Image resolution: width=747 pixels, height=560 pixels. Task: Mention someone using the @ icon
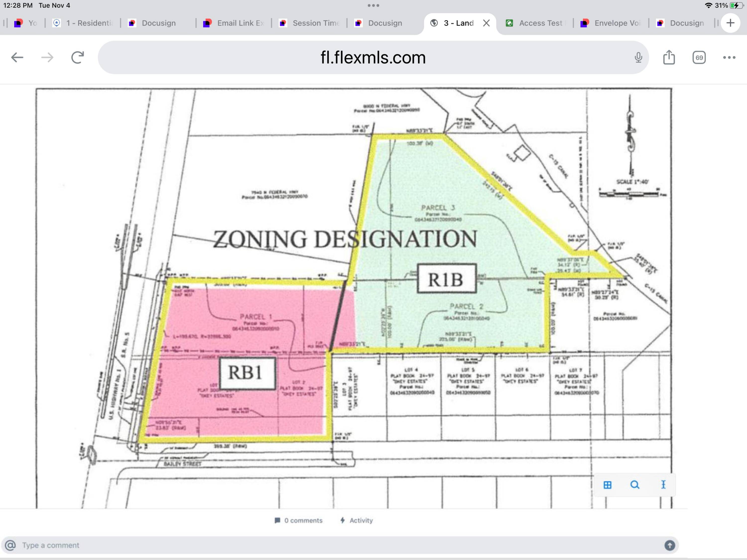point(10,545)
